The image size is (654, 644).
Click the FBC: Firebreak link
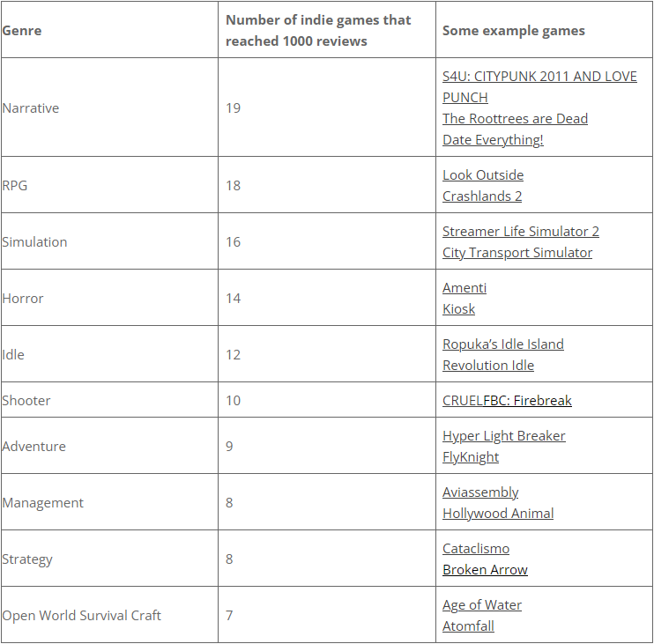point(528,401)
